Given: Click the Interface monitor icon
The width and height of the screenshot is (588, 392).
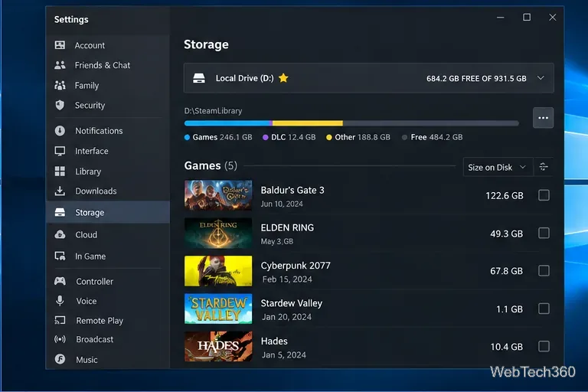Looking at the screenshot, I should click(60, 151).
